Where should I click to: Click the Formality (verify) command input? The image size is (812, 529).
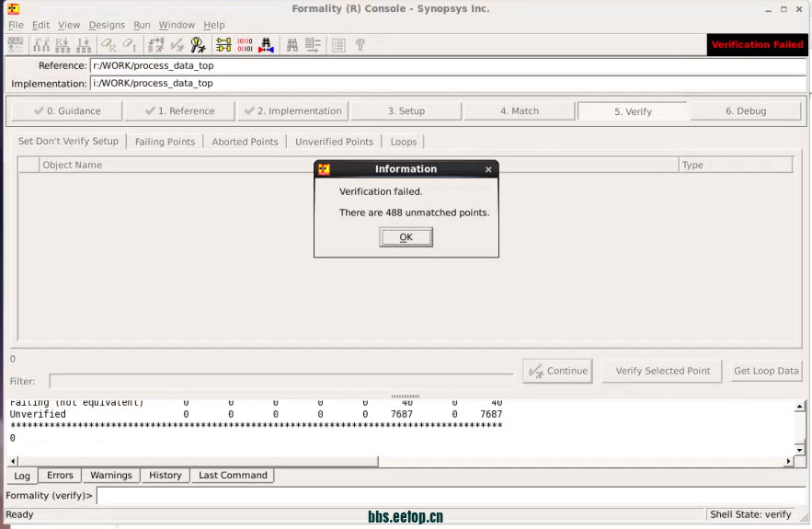[x=451, y=496]
